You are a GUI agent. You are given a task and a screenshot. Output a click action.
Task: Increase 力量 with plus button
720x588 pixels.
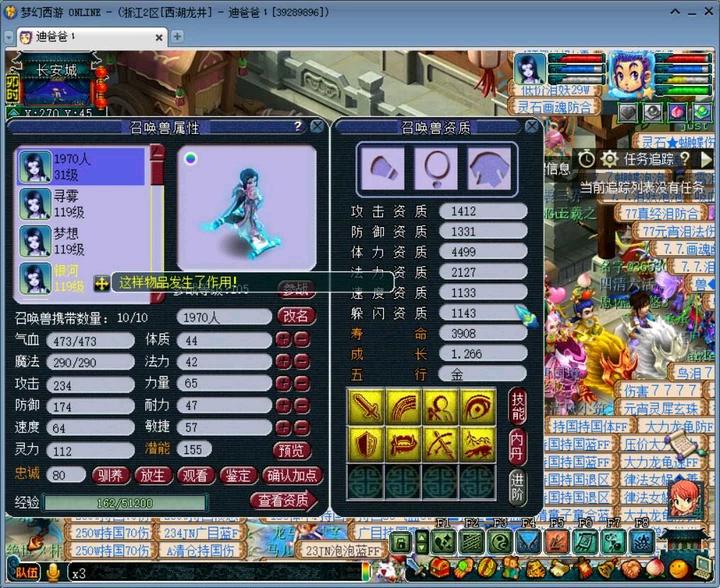click(x=283, y=383)
